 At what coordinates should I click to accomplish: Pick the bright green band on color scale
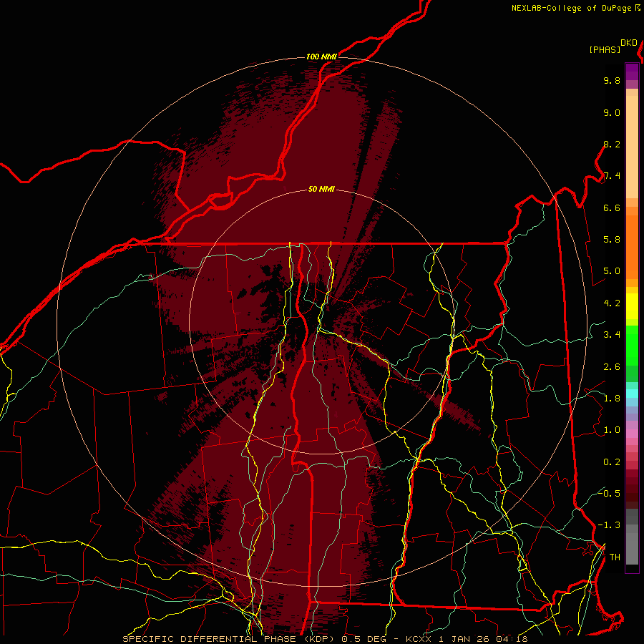[632, 346]
